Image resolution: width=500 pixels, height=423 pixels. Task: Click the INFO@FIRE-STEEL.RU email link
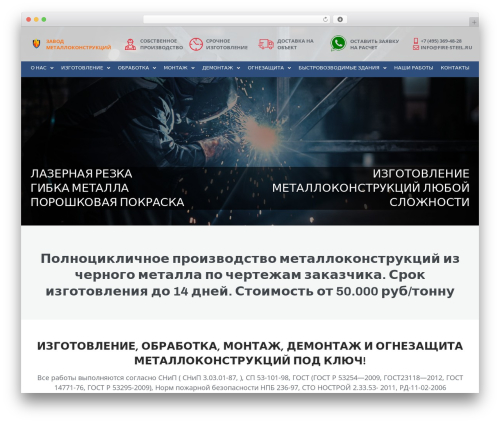click(446, 48)
